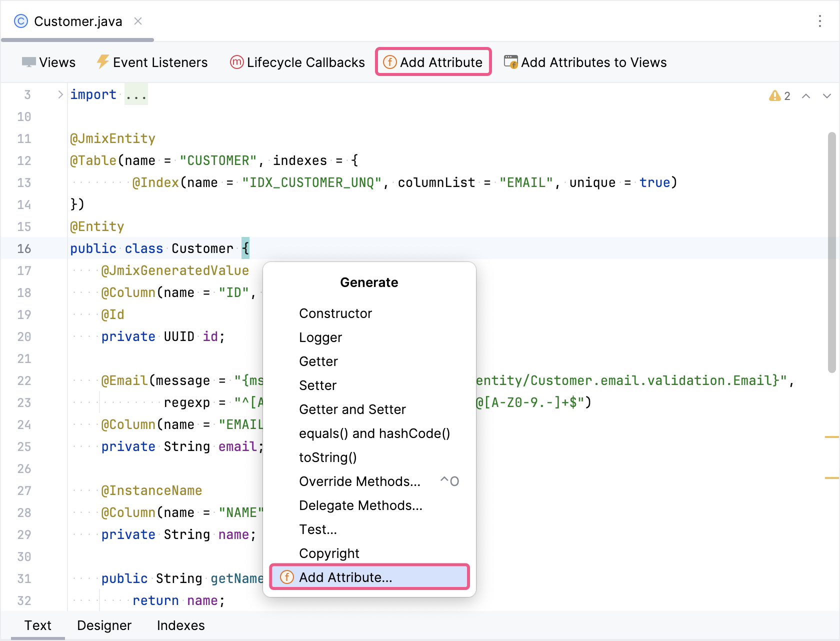This screenshot has width=840, height=641.
Task: Select Add Attribute... in Generate popup
Action: pyautogui.click(x=345, y=577)
